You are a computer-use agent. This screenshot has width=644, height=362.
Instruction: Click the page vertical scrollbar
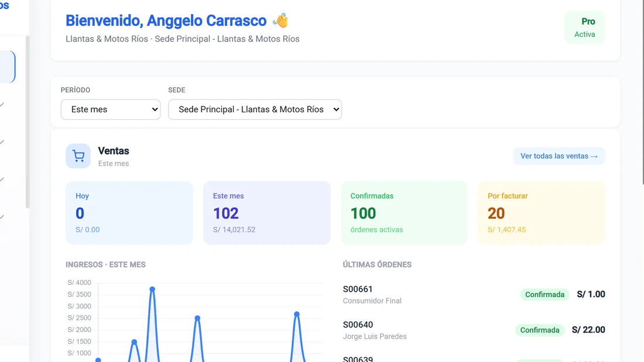643,92
